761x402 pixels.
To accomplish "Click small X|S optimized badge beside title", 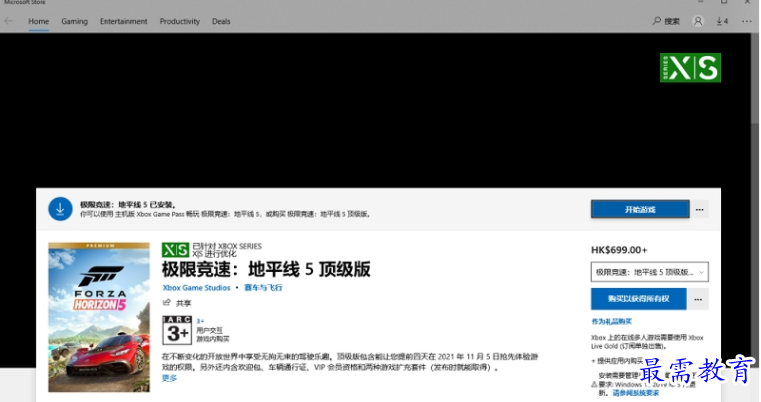I will (x=175, y=250).
